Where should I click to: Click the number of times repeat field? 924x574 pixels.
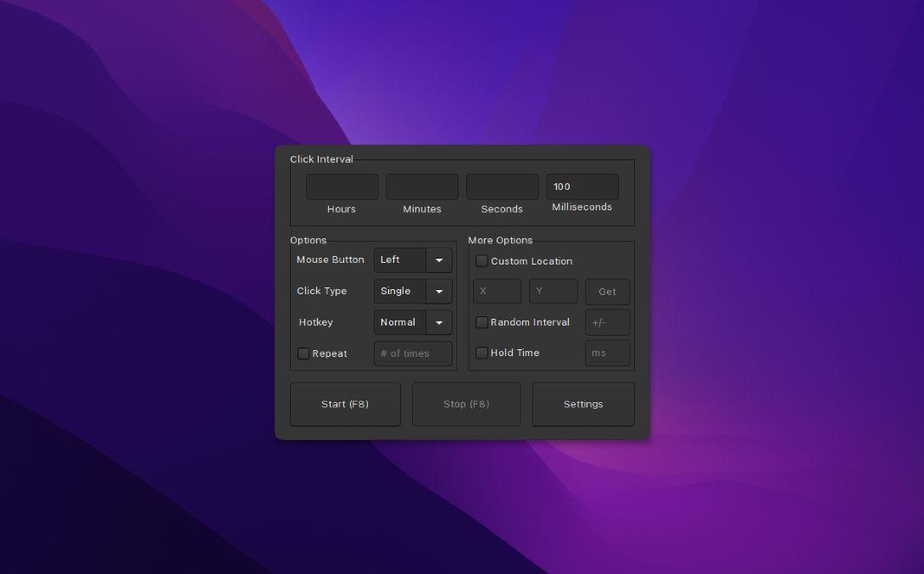point(413,354)
